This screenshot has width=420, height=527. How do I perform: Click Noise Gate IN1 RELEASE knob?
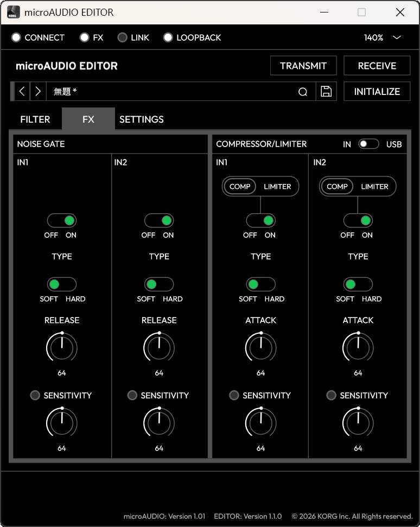pos(62,347)
